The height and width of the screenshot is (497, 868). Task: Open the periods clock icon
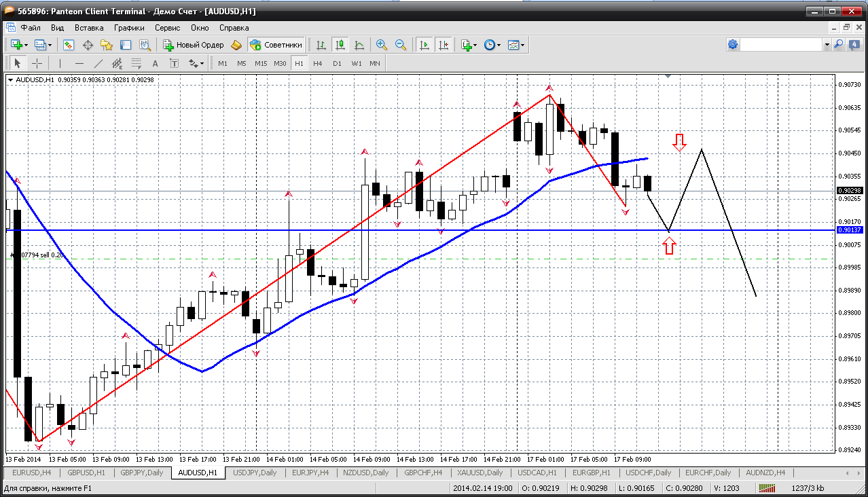489,45
